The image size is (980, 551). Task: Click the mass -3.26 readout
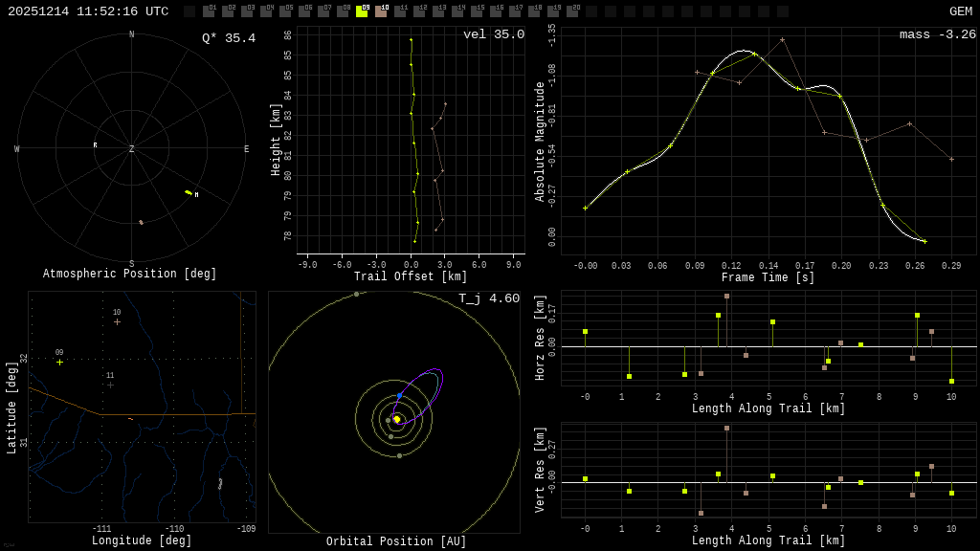coord(937,34)
